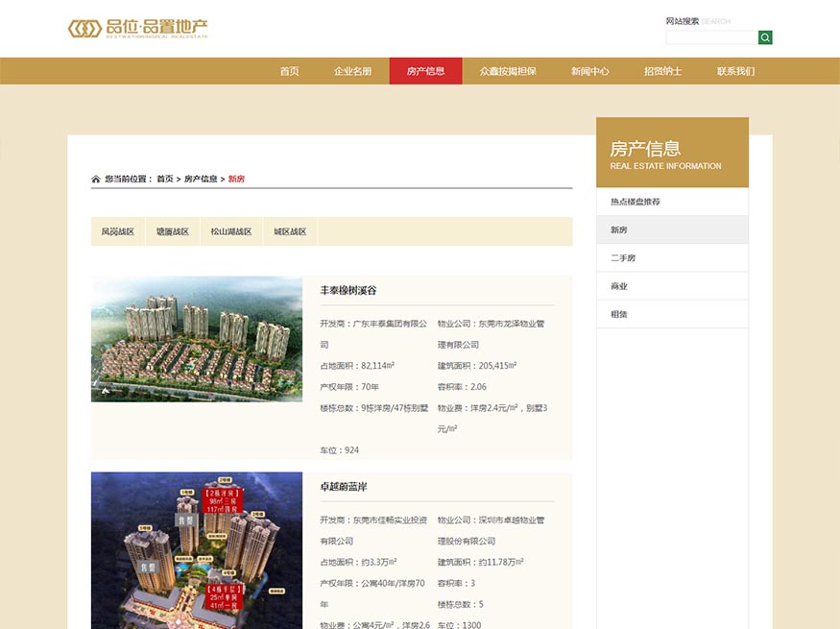The width and height of the screenshot is (840, 629).
Task: Click the 产权年限：70年 text
Action: 349,387
